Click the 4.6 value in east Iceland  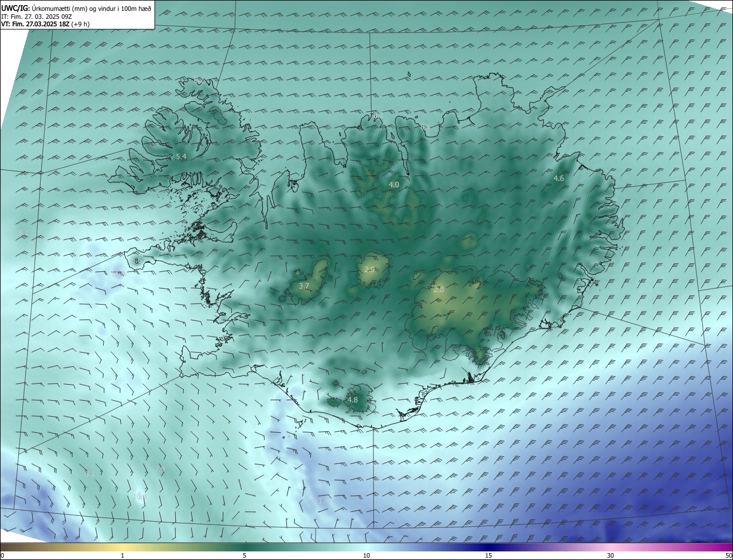[558, 179]
